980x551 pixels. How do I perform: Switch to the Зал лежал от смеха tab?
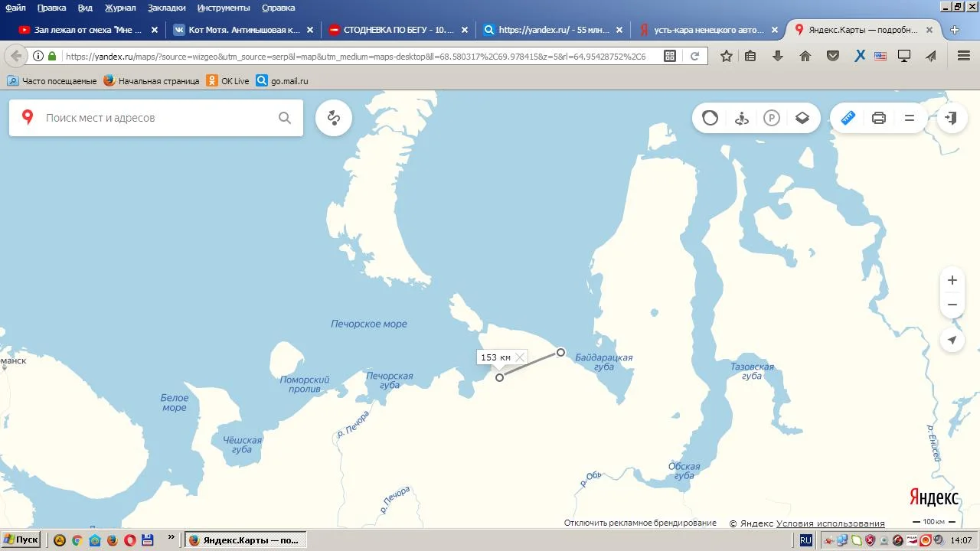pyautogui.click(x=89, y=30)
